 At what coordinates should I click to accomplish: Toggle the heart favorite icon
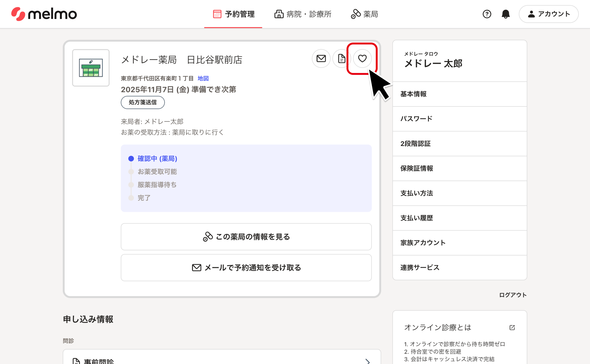[x=362, y=58]
